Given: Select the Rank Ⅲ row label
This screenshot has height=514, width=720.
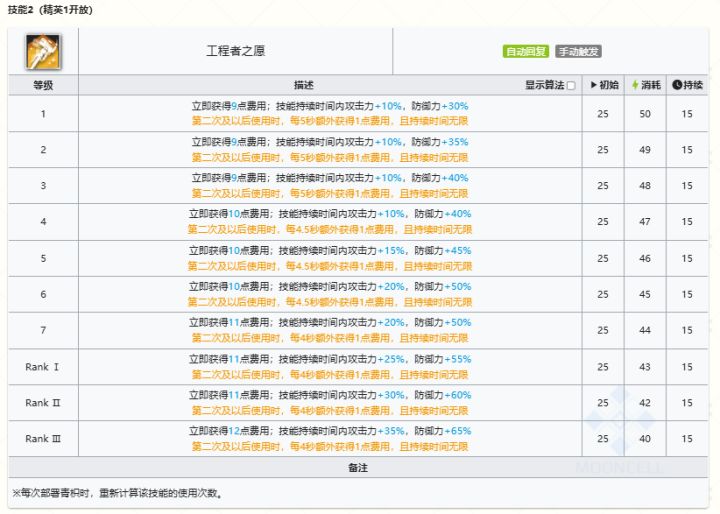Looking at the screenshot, I should 43,439.
